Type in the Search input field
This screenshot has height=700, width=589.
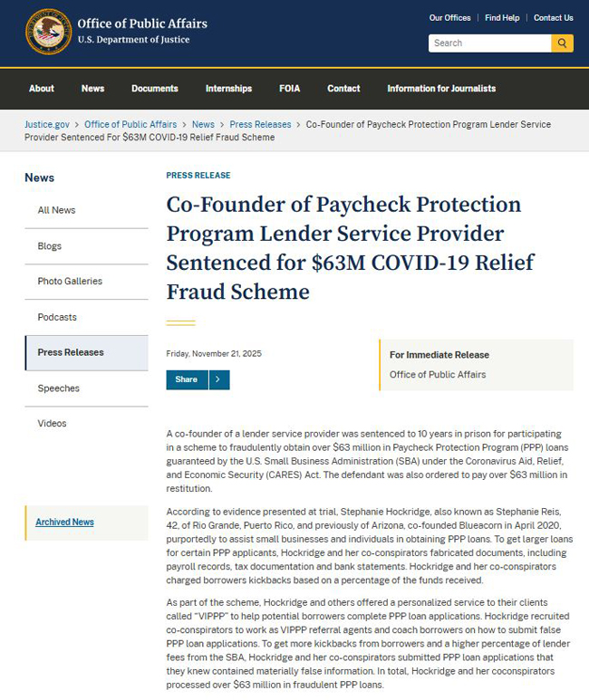pyautogui.click(x=489, y=43)
